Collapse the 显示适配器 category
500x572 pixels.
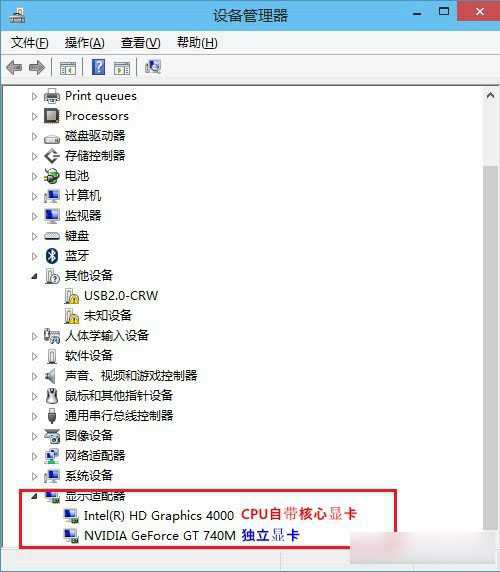click(x=34, y=496)
